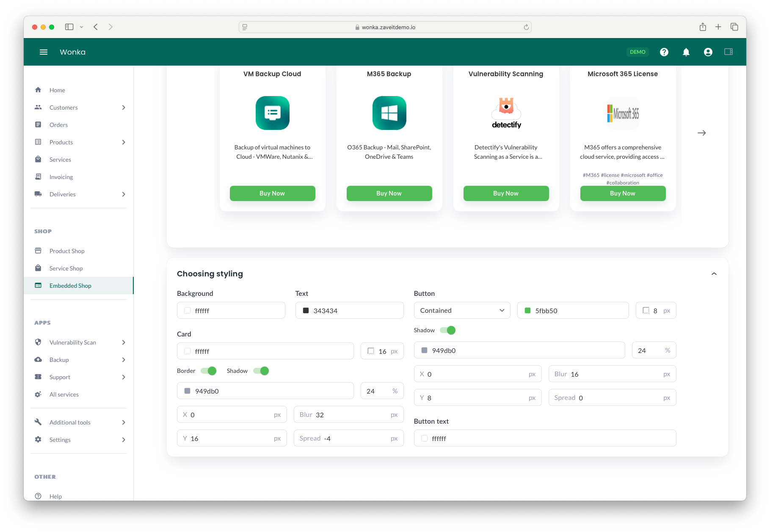770x532 pixels.
Task: Open Card color swatch ffffff
Action: pyautogui.click(x=187, y=351)
